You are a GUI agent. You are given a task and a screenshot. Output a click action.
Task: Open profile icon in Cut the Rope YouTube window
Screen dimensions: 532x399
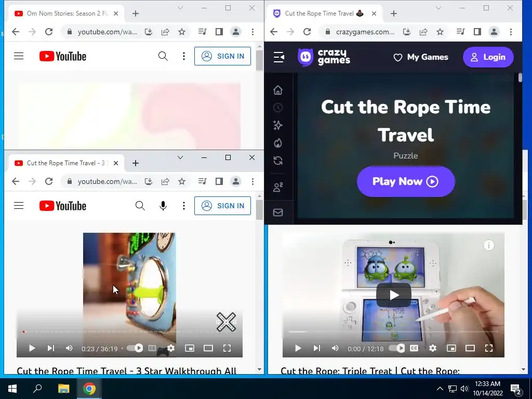(x=236, y=181)
